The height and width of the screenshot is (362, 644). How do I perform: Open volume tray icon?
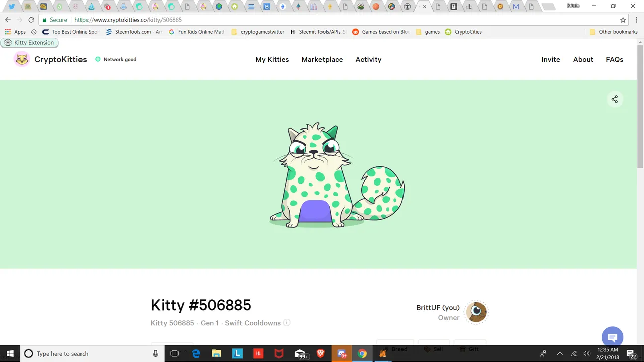(x=586, y=354)
